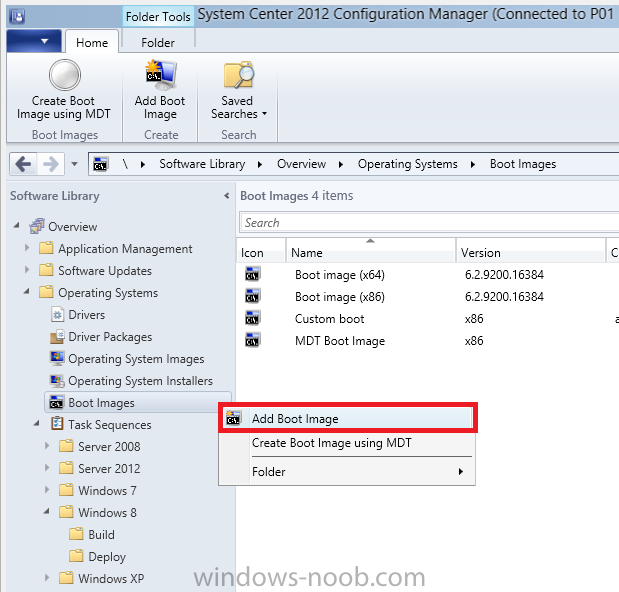Click Software Updates folder icon

coord(46,270)
